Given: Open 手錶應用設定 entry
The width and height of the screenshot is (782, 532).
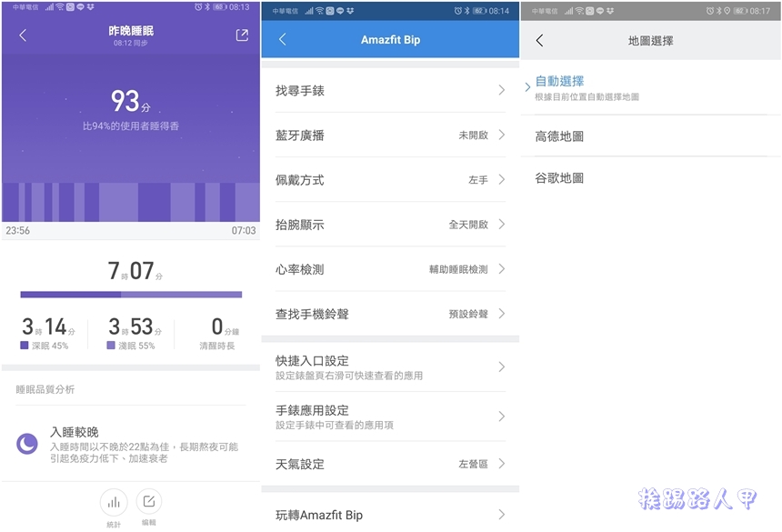Looking at the screenshot, I should click(x=390, y=417).
